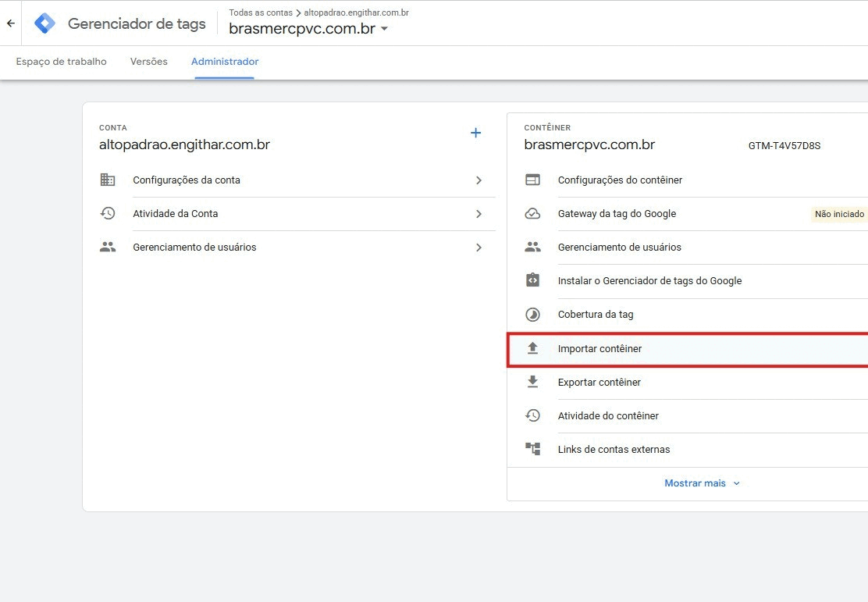
Task: Click the Exportar contêiner download icon
Action: (533, 383)
